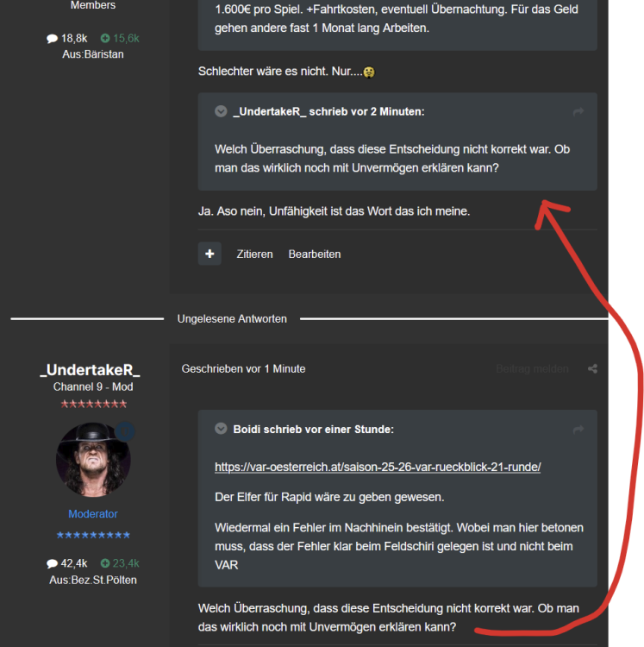Screen dimensions: 644x647
Task: Open _UndertakeR_ profile via username
Action: coord(91,370)
